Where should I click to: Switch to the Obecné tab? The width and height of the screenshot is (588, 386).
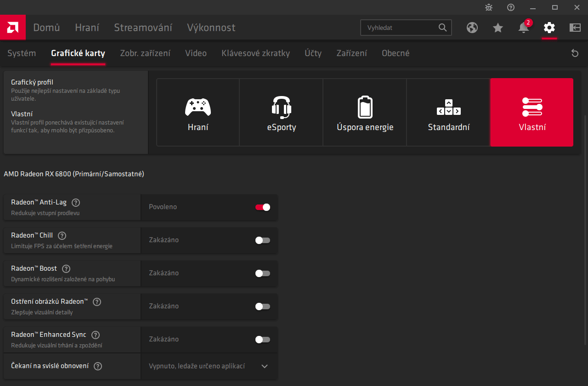point(396,53)
